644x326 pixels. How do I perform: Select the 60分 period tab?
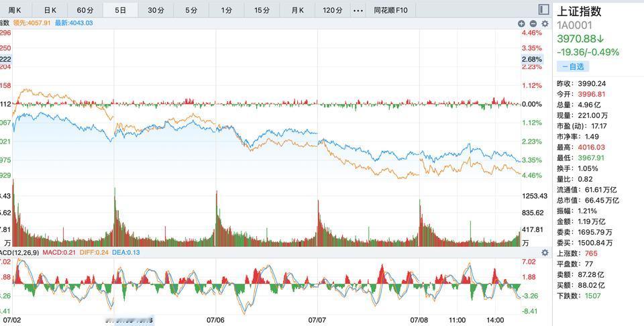pos(85,10)
